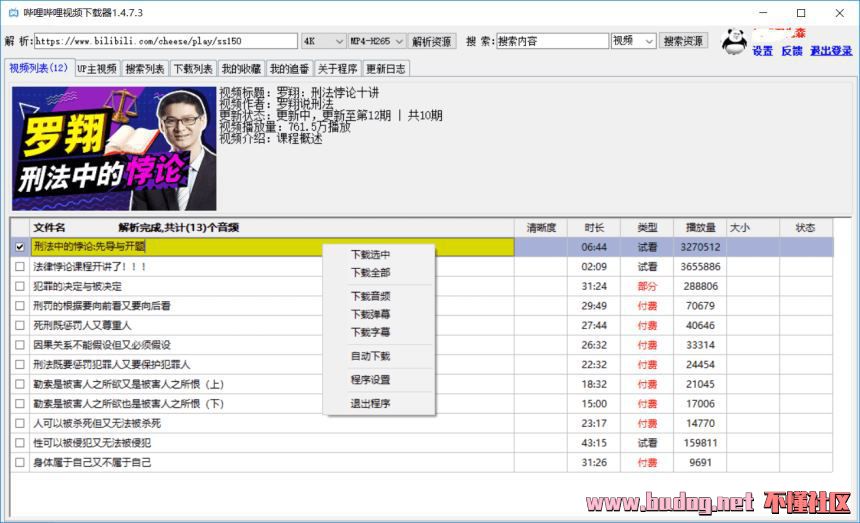The height and width of the screenshot is (523, 860).
Task: Click the 搜索资源 button
Action: pos(683,41)
